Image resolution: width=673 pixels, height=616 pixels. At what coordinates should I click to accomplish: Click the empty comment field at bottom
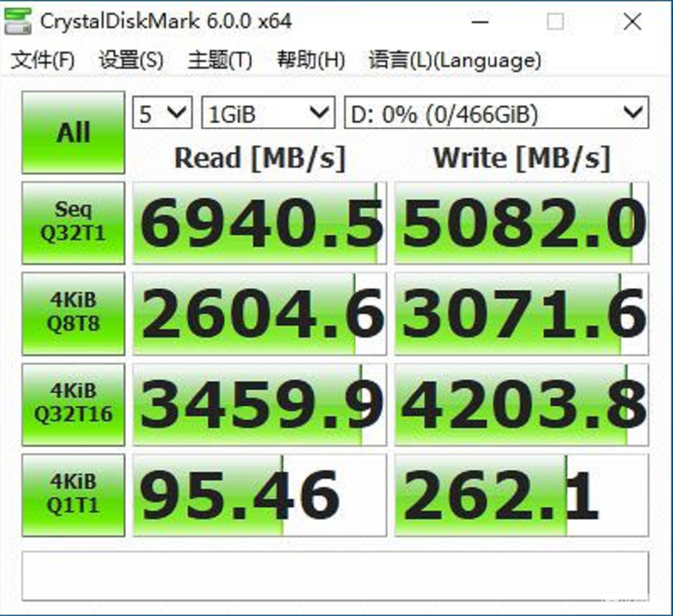coord(335,576)
